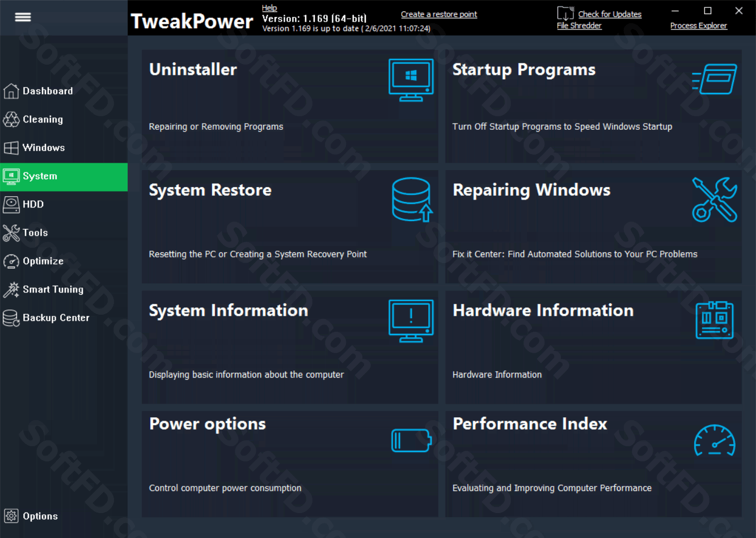Click the Performance Index speedometer icon
This screenshot has height=538, width=756.
[715, 440]
